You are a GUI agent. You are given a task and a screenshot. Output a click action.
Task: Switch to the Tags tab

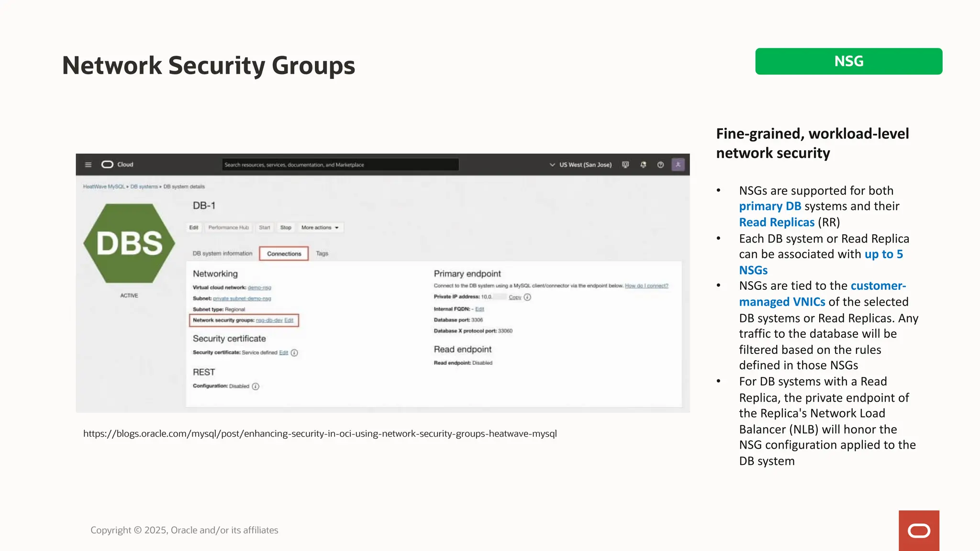322,253
